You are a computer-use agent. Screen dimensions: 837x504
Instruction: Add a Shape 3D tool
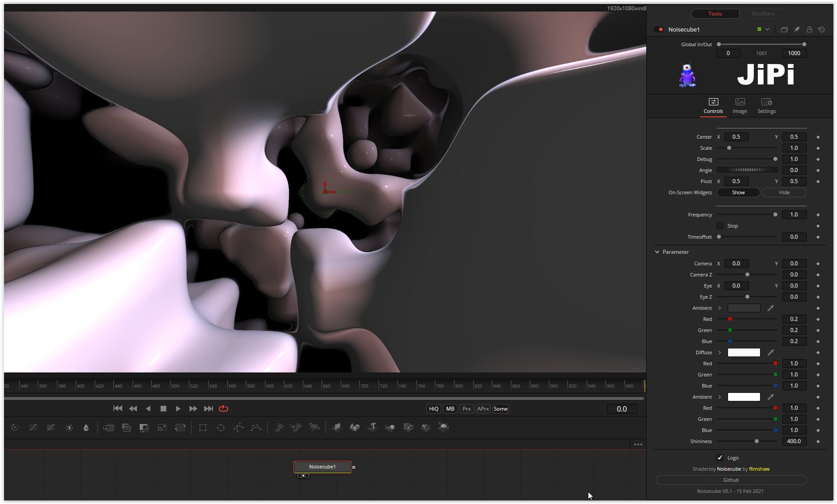(354, 428)
